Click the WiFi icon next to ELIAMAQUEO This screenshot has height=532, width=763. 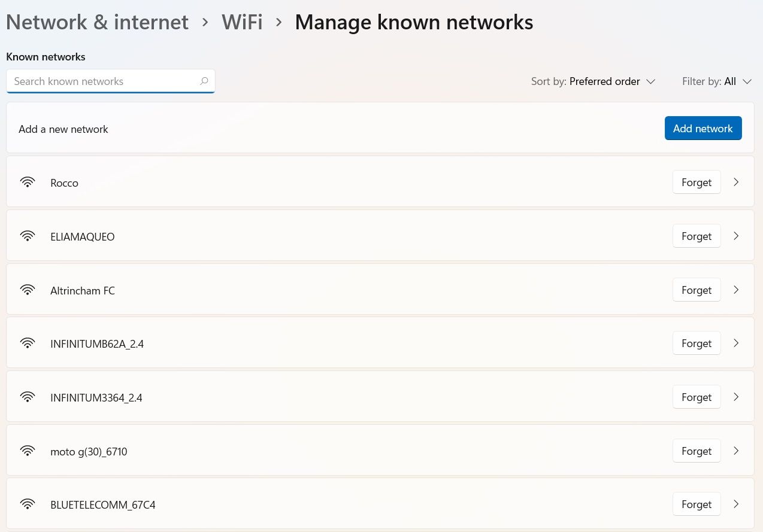(x=28, y=236)
